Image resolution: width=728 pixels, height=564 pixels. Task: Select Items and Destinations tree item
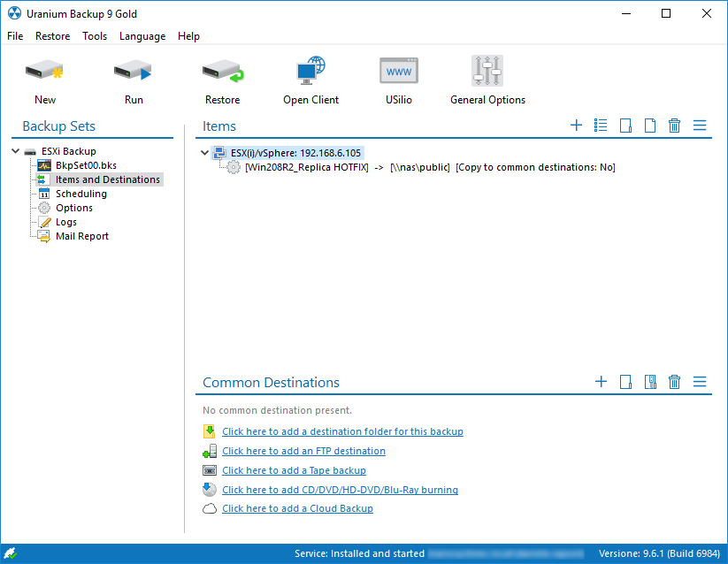point(108,179)
